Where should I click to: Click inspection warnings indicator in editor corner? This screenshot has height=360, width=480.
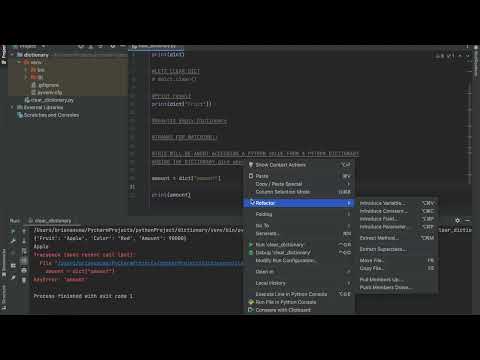445,56
